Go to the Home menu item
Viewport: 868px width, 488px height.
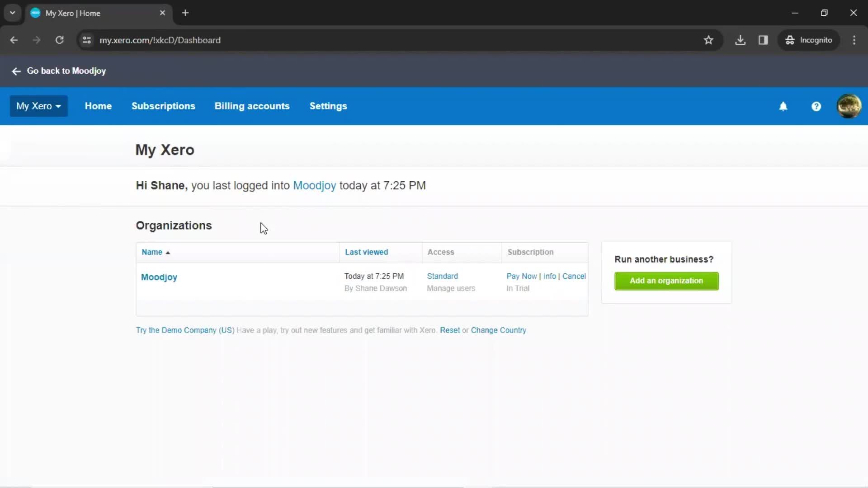pyautogui.click(x=98, y=106)
